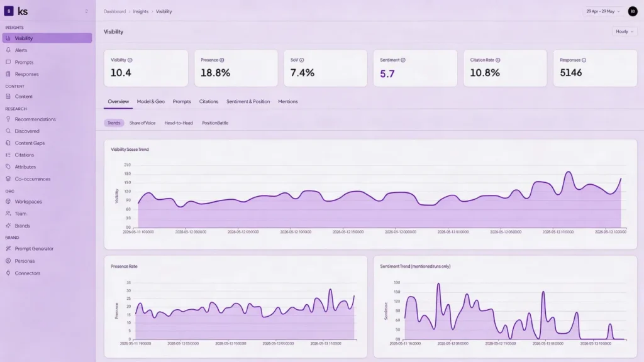This screenshot has width=644, height=362.
Task: Click info icon next to SoV metric
Action: coord(301,60)
